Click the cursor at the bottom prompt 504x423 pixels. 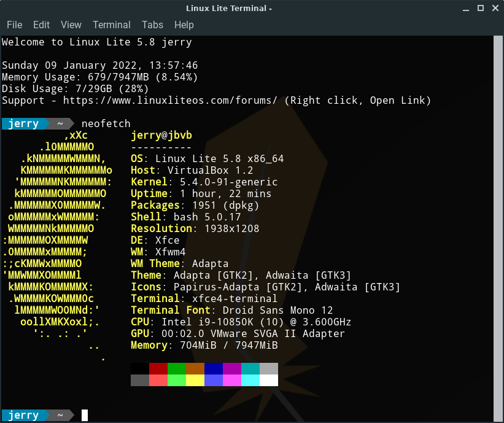(x=85, y=416)
